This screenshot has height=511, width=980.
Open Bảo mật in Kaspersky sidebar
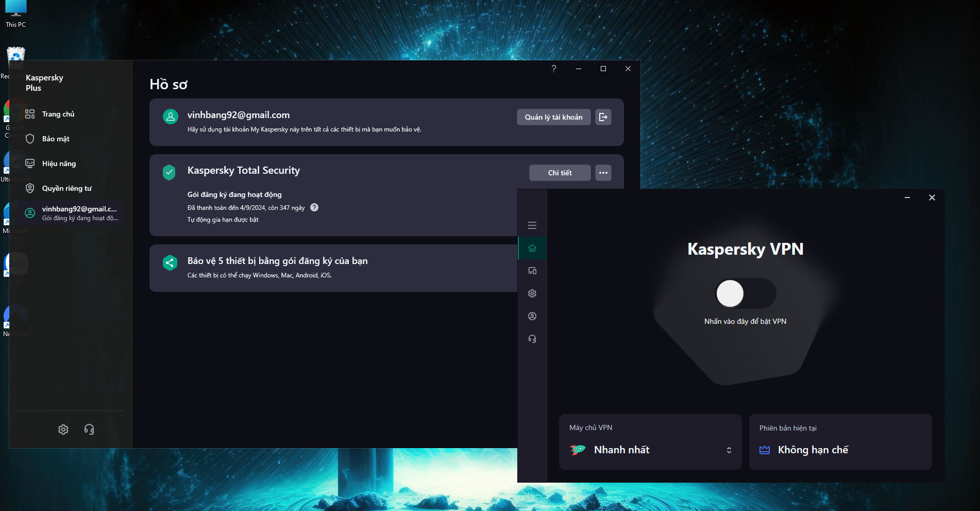point(72,139)
